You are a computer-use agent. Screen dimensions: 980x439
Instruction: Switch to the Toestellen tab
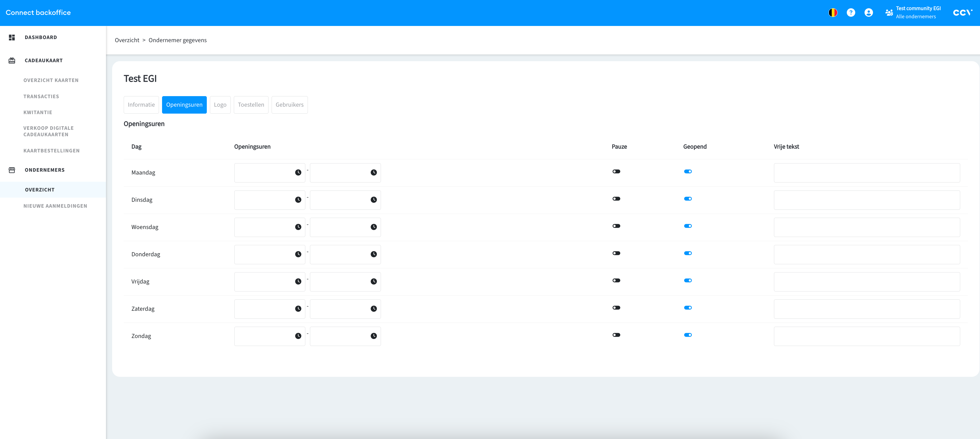251,105
